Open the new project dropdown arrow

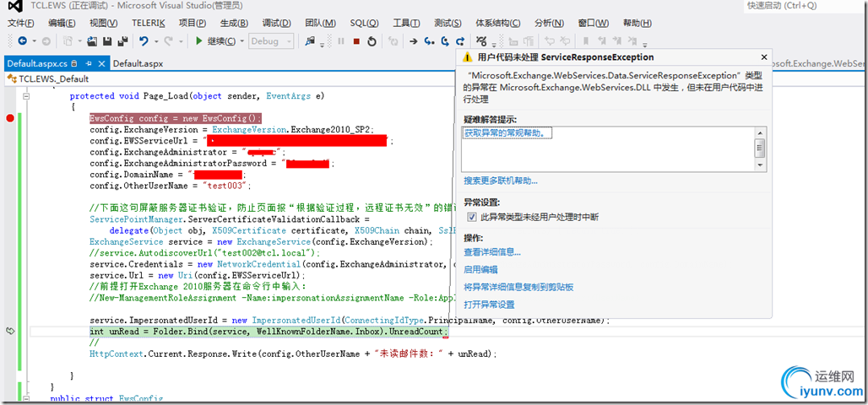pyautogui.click(x=79, y=41)
